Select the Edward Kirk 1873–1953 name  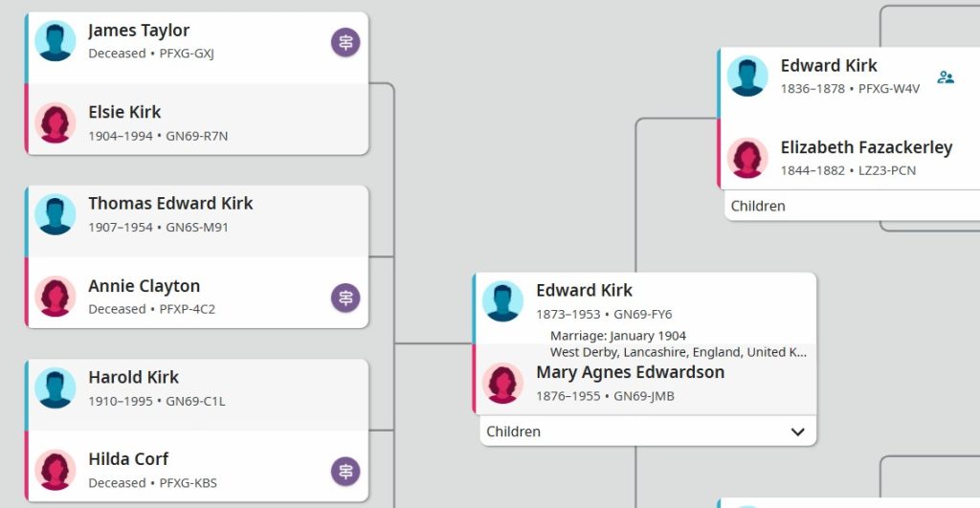[584, 291]
